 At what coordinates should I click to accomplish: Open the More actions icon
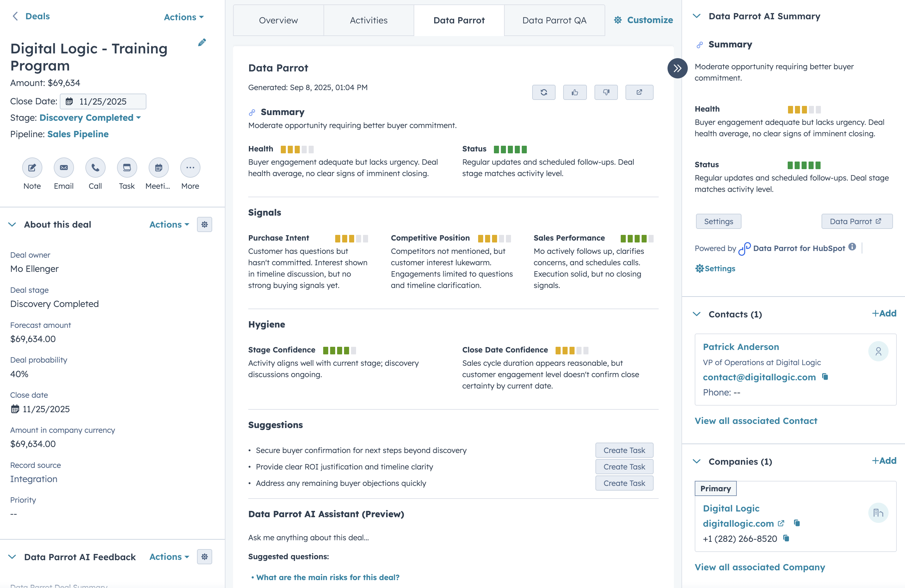coord(189,168)
